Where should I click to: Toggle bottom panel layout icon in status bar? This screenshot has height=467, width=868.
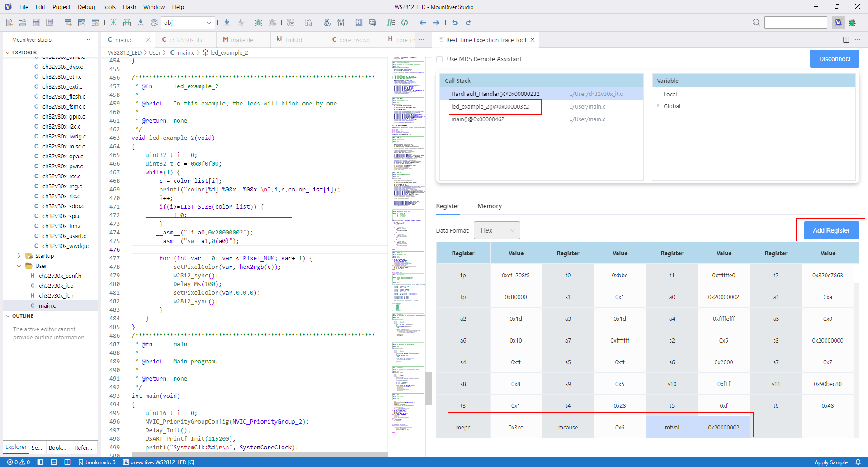[x=54, y=462]
